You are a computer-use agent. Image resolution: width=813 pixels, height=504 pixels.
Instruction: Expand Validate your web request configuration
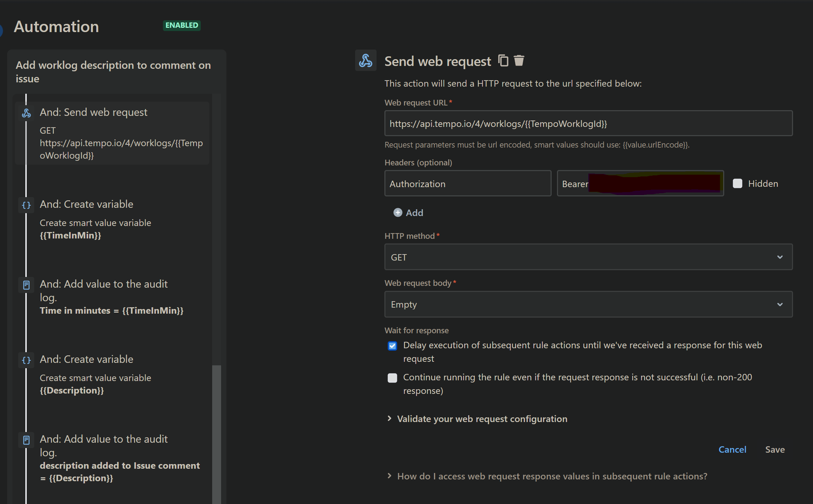coord(482,419)
